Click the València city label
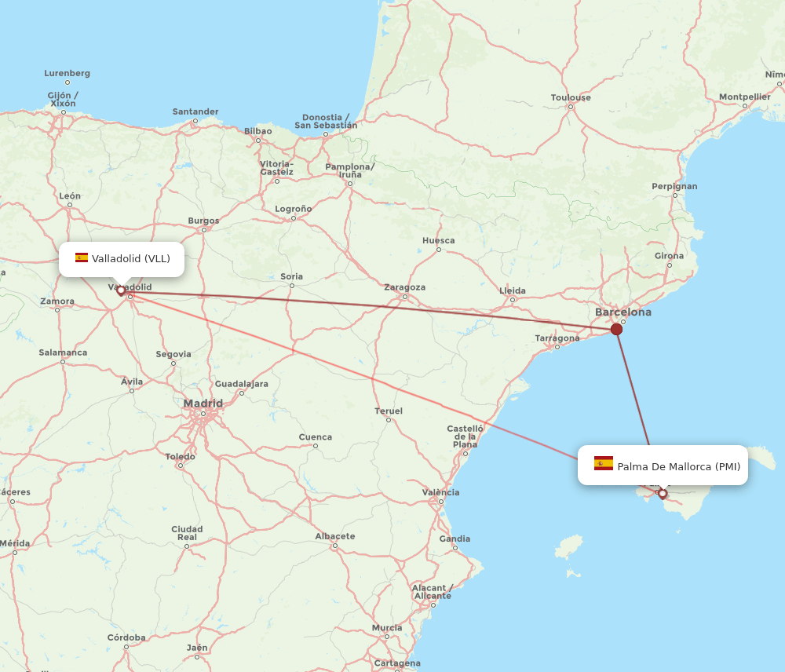This screenshot has width=785, height=672. click(x=440, y=492)
